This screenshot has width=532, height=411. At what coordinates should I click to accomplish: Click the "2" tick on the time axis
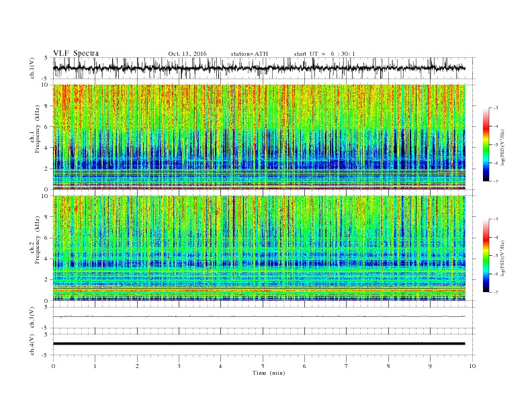137,366
